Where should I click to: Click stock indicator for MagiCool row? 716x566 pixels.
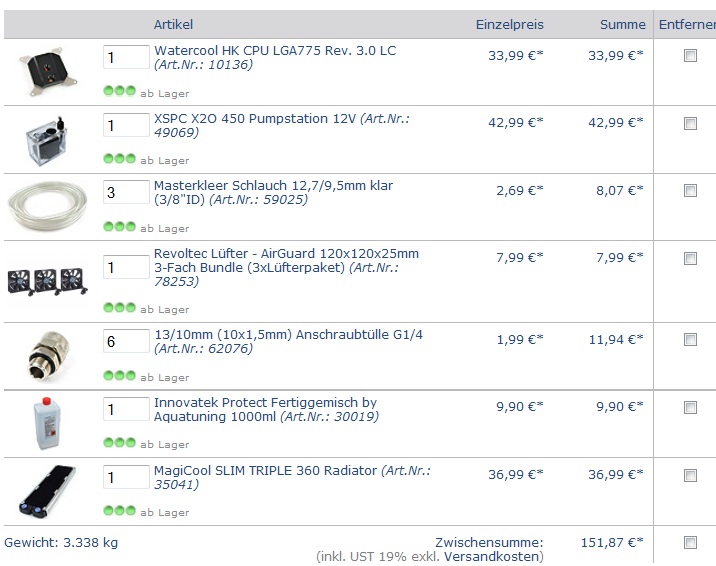(x=120, y=510)
